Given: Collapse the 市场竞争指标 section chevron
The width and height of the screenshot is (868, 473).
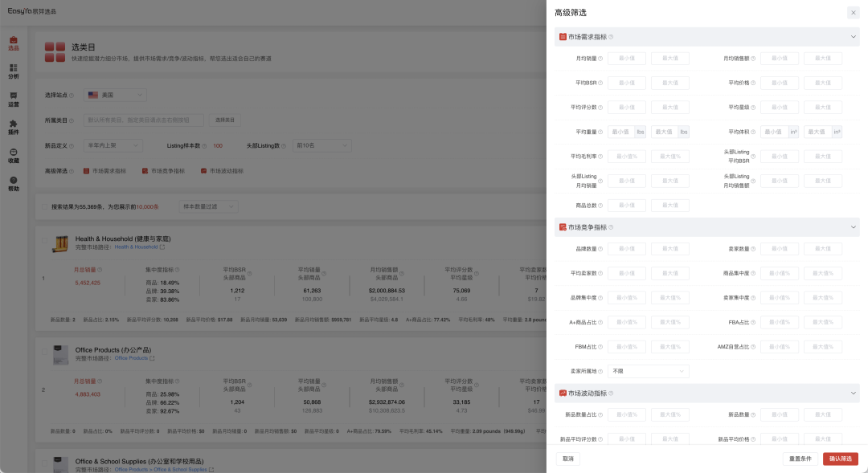Looking at the screenshot, I should tap(853, 227).
